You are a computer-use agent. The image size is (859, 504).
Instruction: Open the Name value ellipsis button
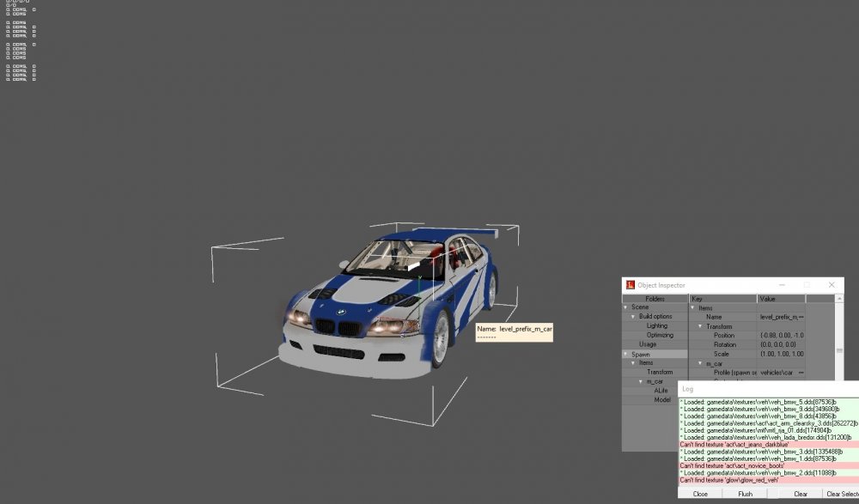click(801, 317)
